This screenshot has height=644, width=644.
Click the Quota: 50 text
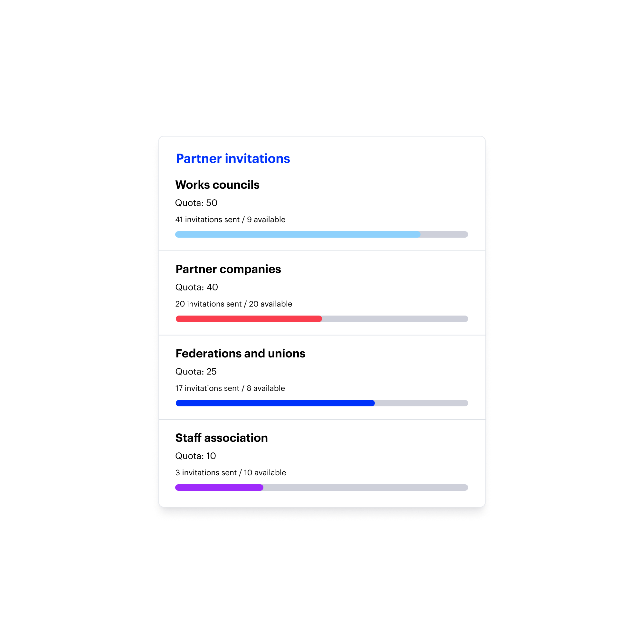(196, 203)
